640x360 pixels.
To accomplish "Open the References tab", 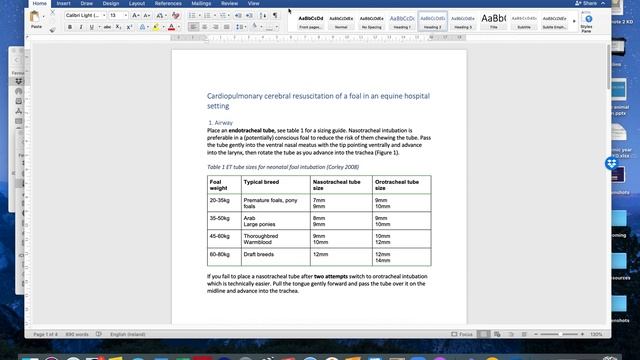I will 168,3.
